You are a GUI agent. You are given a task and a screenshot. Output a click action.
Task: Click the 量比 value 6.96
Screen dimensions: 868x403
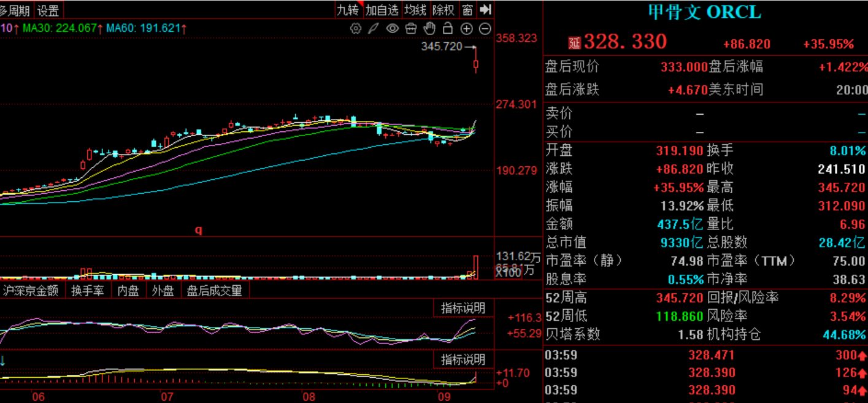[x=853, y=224]
